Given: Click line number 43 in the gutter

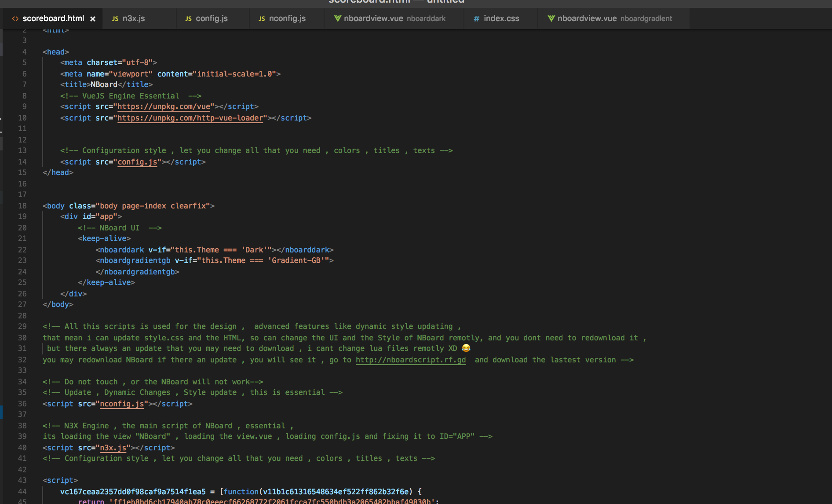Looking at the screenshot, I should coord(22,480).
